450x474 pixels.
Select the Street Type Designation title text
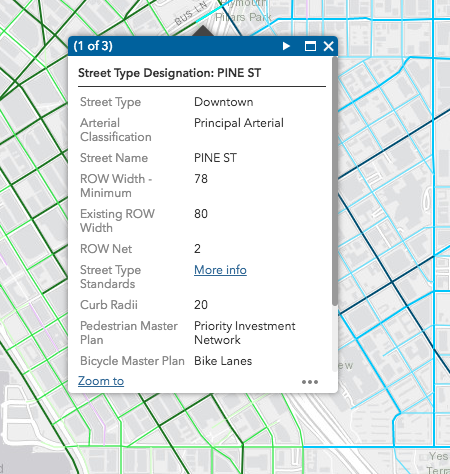click(x=169, y=73)
